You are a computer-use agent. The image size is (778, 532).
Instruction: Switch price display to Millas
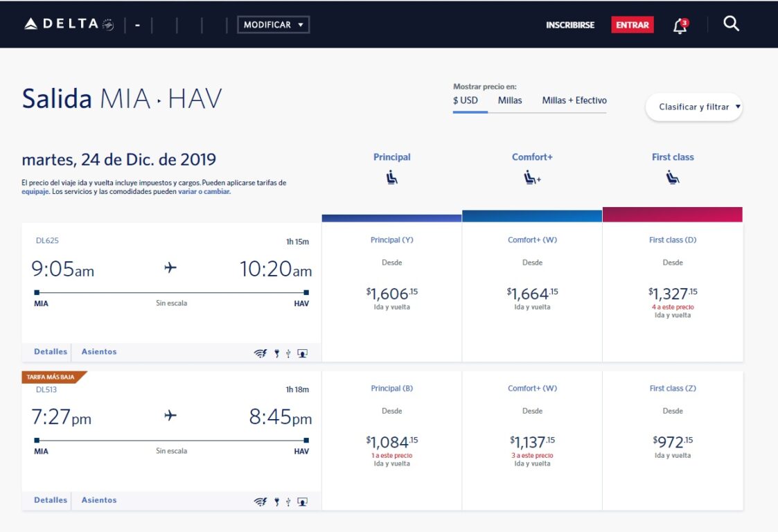click(x=510, y=100)
